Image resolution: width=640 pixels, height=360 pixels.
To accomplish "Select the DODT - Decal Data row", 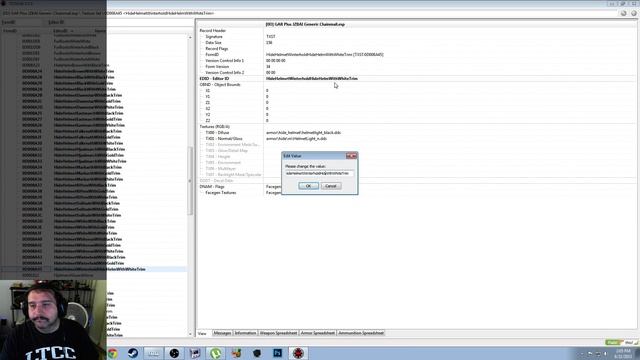I will 216,180.
